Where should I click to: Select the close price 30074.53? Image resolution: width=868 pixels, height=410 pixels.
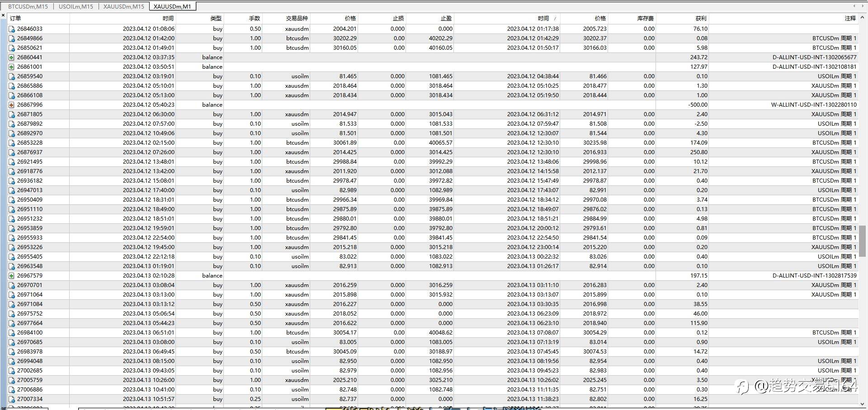[595, 352]
